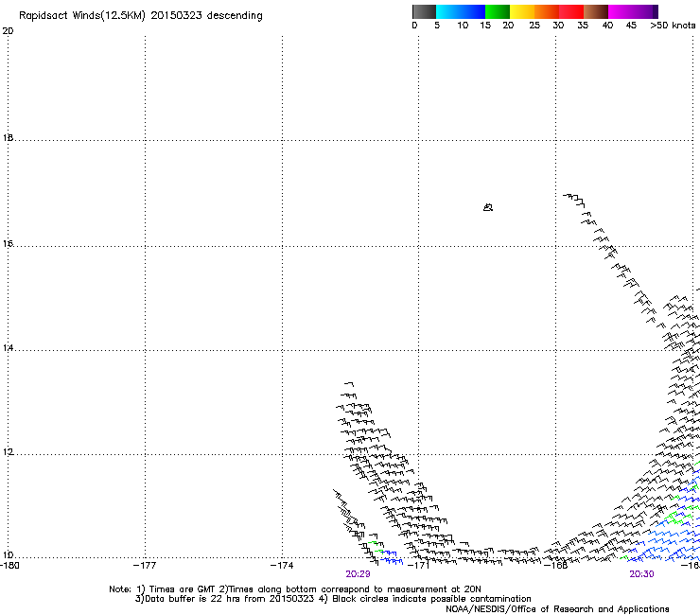Viewport: 700px width, 615px height.
Task: Click the magenta 40-45 knots legend swatch
Action: click(622, 11)
